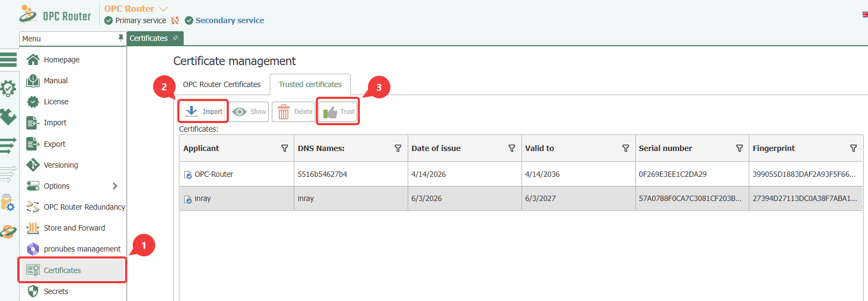The height and width of the screenshot is (301, 868).
Task: Click the Export menu icon in sidebar
Action: (x=33, y=144)
